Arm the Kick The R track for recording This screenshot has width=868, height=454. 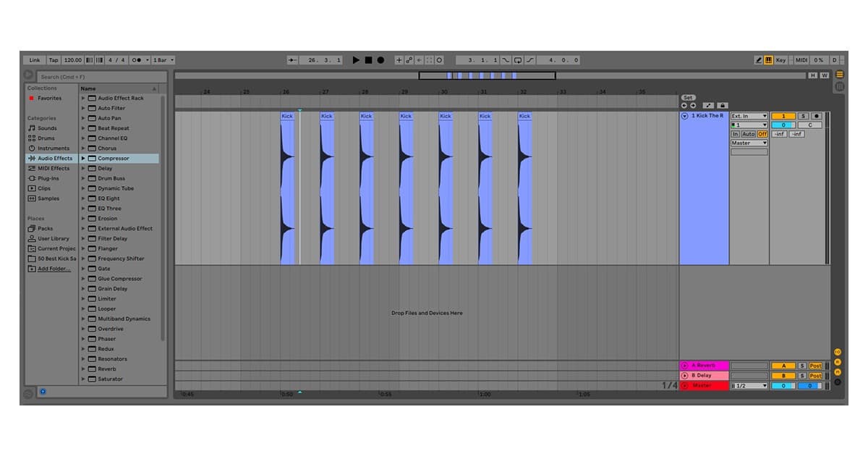point(815,116)
